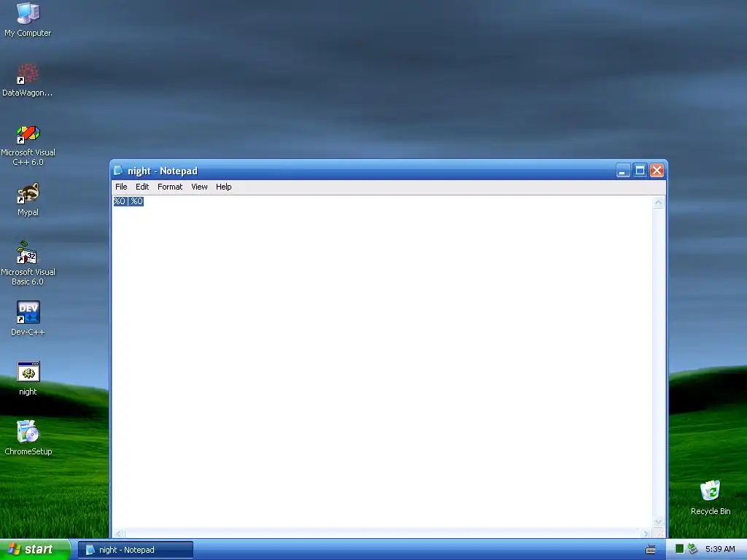The height and width of the screenshot is (560, 747).
Task: Click the on-screen keyboard tray icon
Action: point(650,550)
